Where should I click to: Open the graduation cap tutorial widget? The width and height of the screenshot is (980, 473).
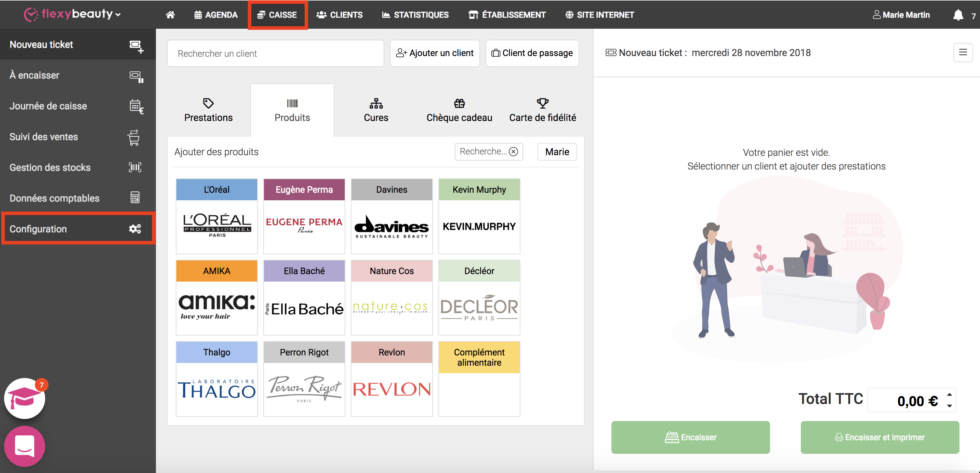pyautogui.click(x=25, y=398)
